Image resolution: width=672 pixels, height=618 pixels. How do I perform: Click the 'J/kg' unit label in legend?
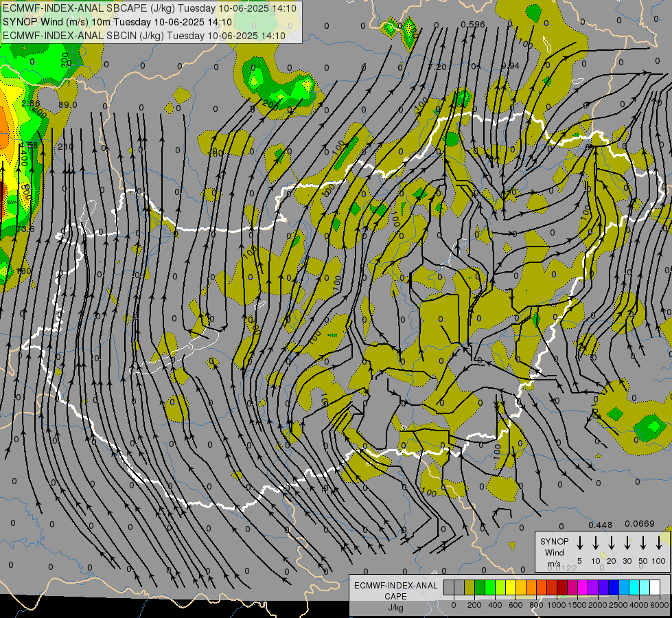[395, 608]
